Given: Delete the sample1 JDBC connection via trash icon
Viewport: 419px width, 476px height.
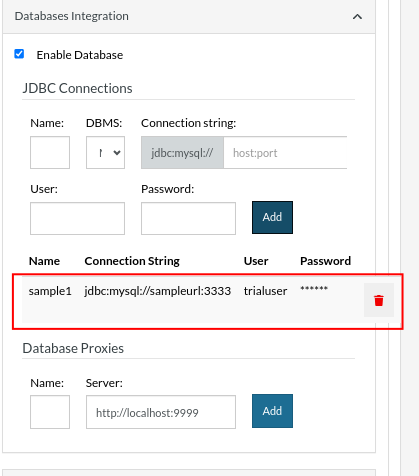Looking at the screenshot, I should 379,300.
